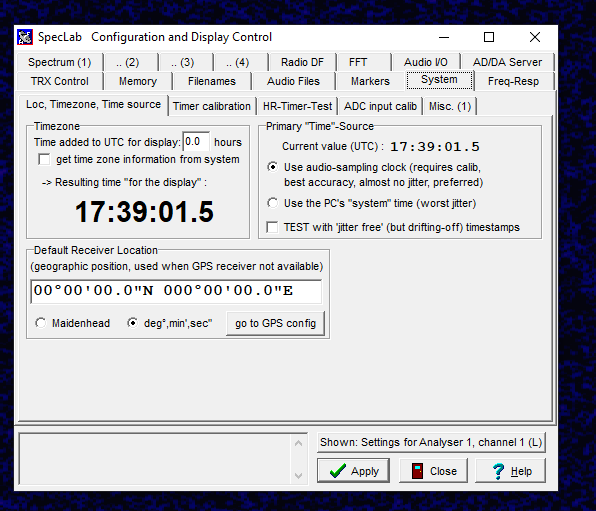Open the Timer calibration sub-tab
The image size is (596, 511).
coord(212,106)
